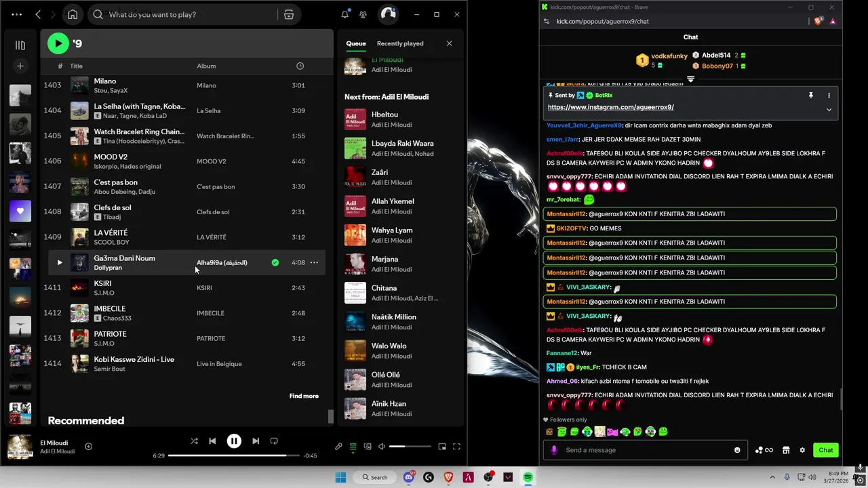Skip to previous track
Image resolution: width=868 pixels, height=488 pixels.
[x=212, y=441]
